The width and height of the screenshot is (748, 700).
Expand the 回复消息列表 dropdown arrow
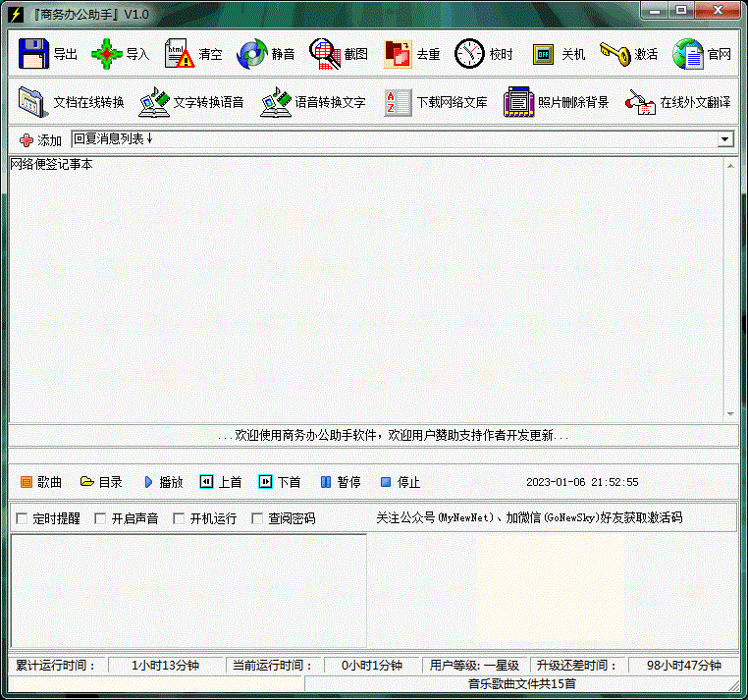(725, 140)
